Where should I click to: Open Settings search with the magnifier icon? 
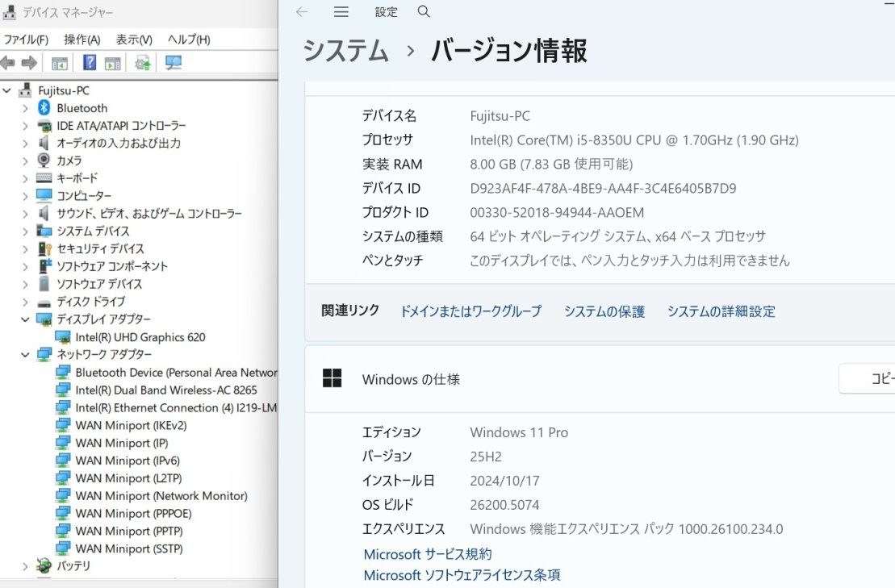[424, 12]
